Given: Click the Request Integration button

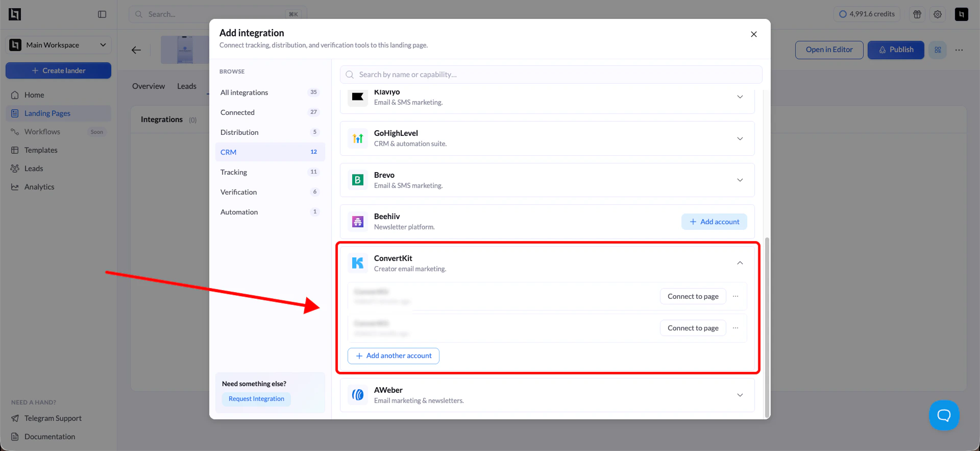Looking at the screenshot, I should (256, 399).
